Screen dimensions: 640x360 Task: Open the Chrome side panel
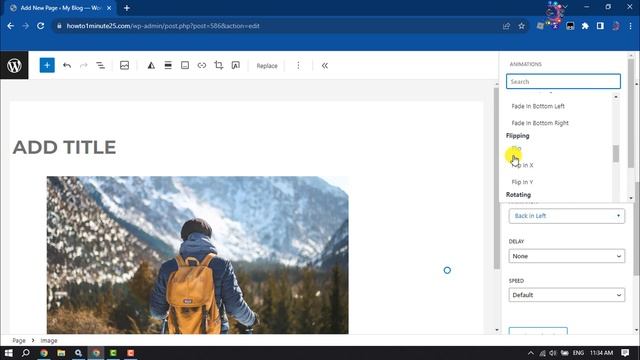click(x=600, y=26)
